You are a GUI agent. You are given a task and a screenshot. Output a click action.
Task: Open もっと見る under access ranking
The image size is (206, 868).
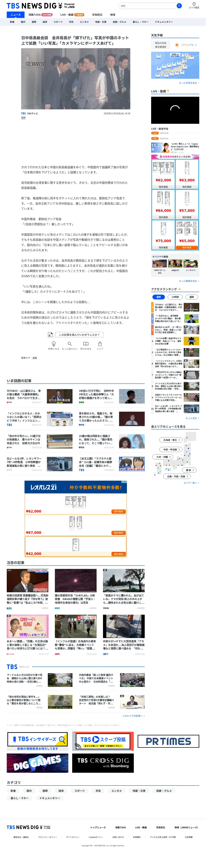[x=192, y=418]
